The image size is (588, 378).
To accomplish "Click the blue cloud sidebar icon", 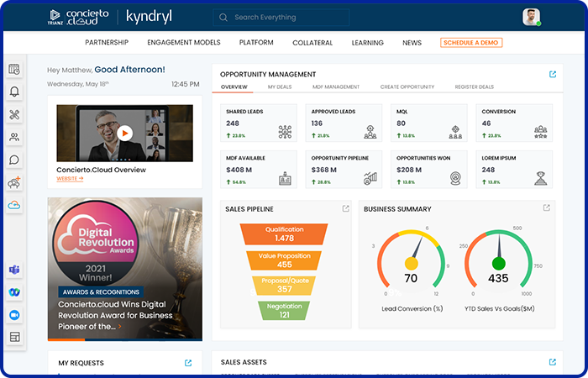I will 14,205.
